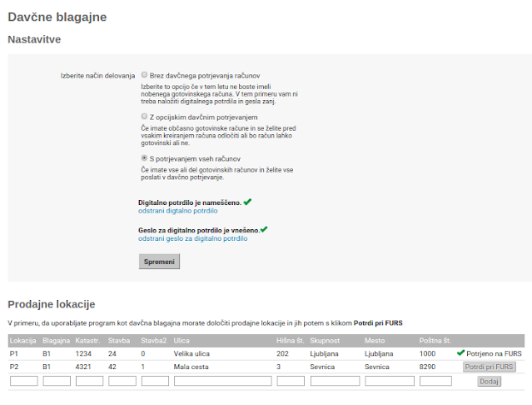
Task: Click green checkmark beside "Potrjeno na FURS"
Action: tap(460, 353)
